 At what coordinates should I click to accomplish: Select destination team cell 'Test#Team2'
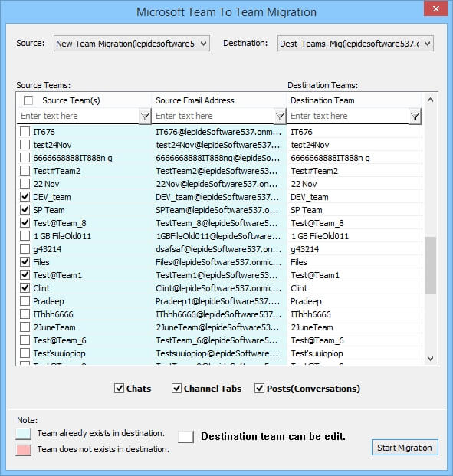tap(354, 171)
